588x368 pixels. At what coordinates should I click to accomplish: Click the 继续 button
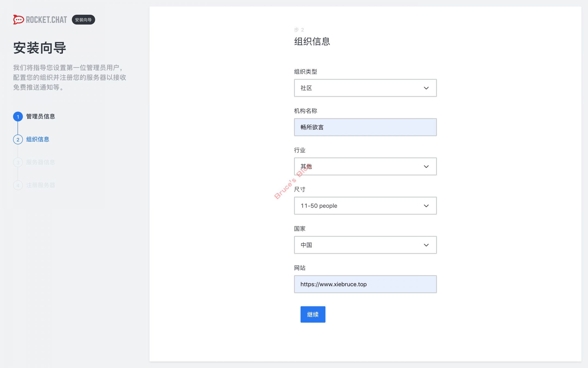pos(313,314)
